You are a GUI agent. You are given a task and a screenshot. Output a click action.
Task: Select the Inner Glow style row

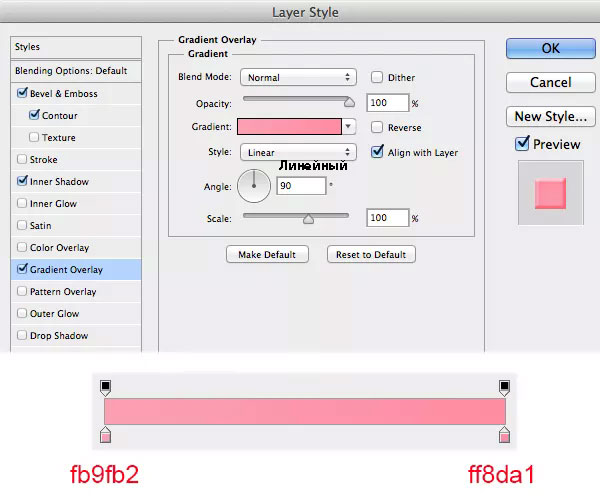76,204
